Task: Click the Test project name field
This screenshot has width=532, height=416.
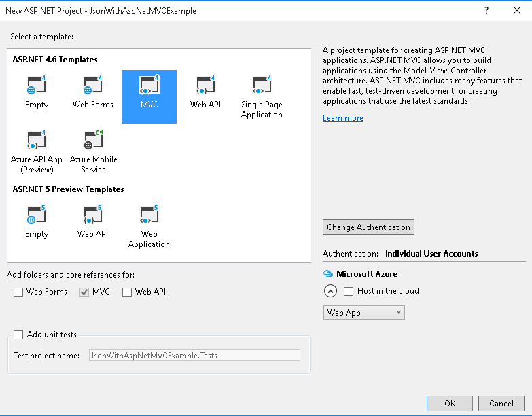Action: 194,356
